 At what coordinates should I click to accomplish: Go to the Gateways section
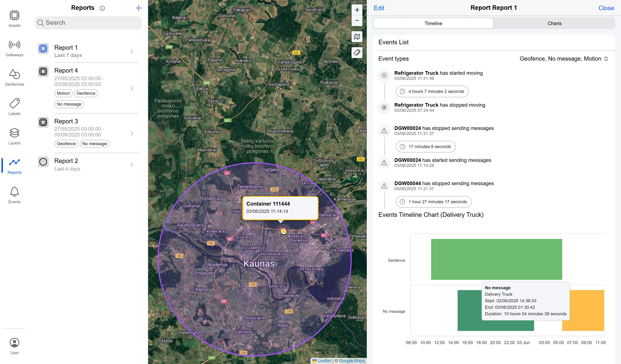click(x=14, y=48)
